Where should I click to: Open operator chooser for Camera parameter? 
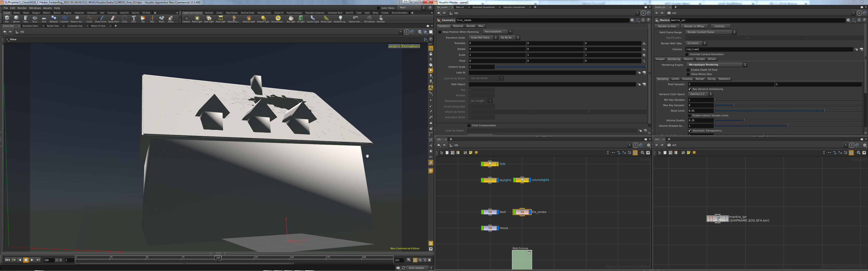click(x=861, y=49)
